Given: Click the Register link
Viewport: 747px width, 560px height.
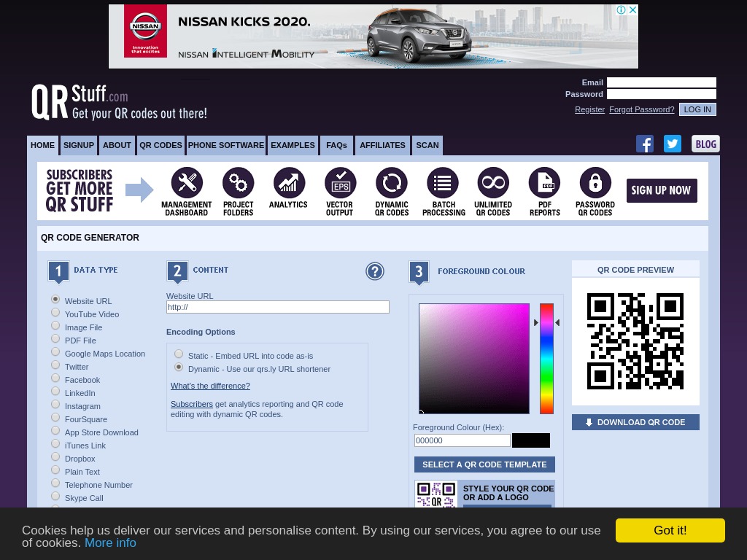Looking at the screenshot, I should point(589,109).
